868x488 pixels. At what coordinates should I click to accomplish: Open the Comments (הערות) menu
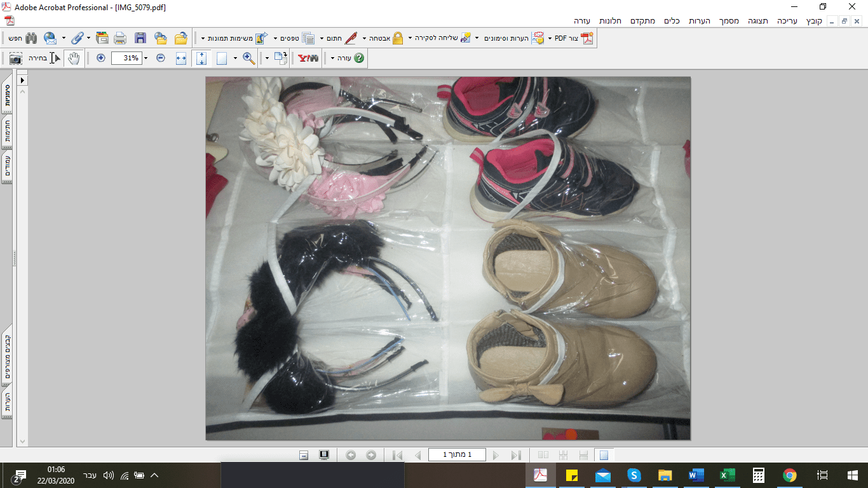point(700,21)
